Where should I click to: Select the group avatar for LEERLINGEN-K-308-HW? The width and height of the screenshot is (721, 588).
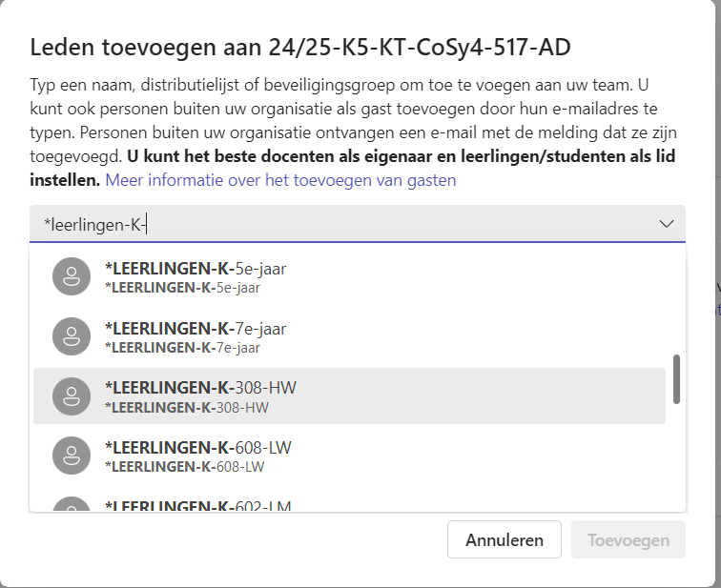pos(72,395)
